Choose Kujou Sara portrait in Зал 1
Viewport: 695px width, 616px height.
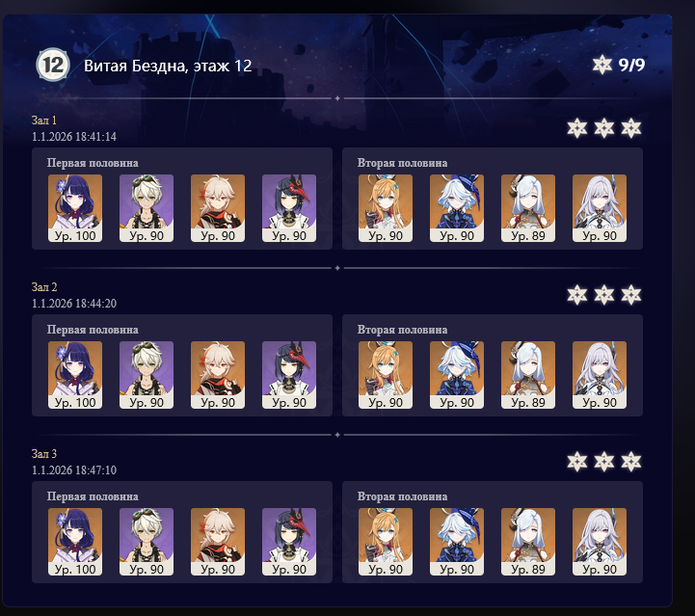click(x=289, y=208)
